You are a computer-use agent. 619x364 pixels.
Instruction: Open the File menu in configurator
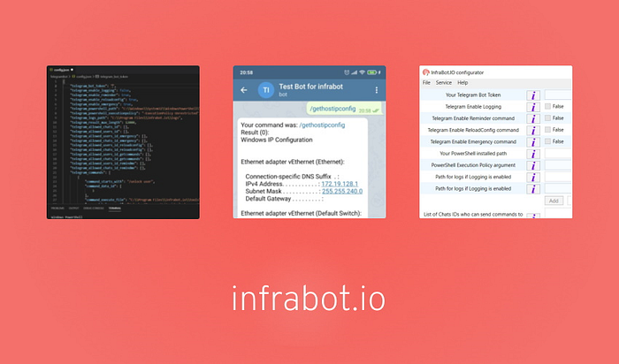[426, 83]
